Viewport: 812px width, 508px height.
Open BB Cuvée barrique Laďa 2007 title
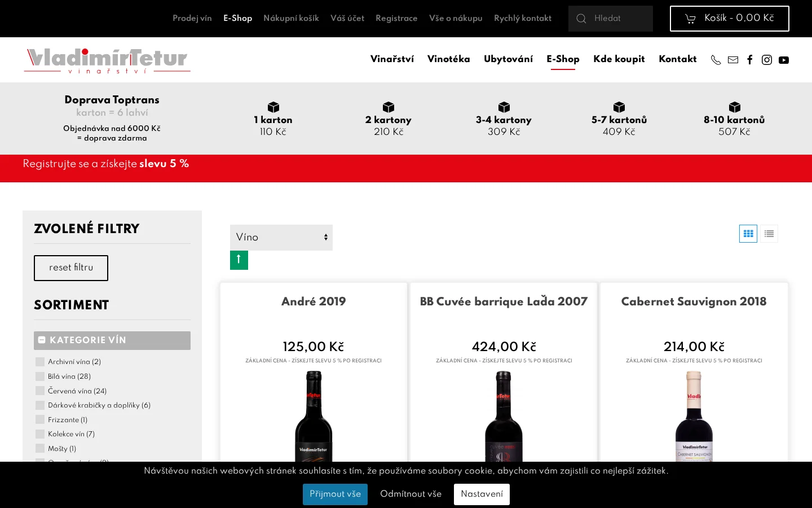click(x=504, y=301)
